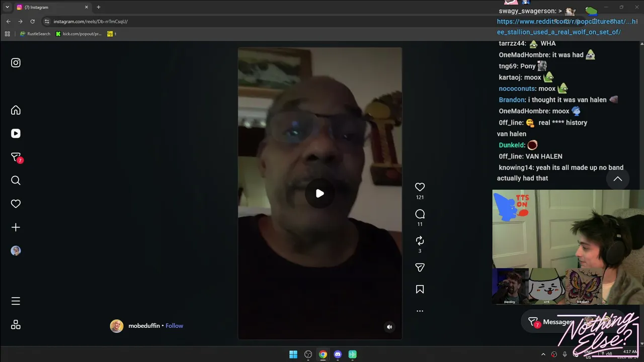644x362 pixels.
Task: Open Reels from the Instagram sidebar
Action: tap(16, 133)
